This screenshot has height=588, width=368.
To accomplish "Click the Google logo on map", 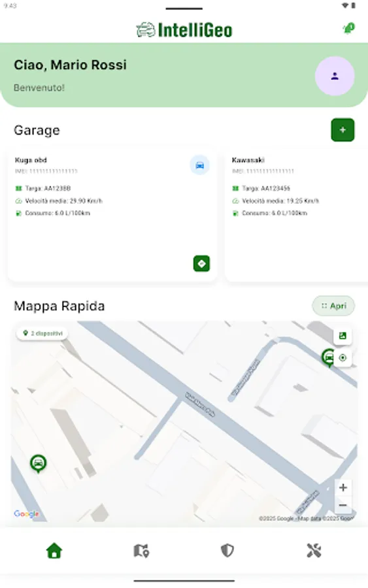I will pyautogui.click(x=26, y=514).
